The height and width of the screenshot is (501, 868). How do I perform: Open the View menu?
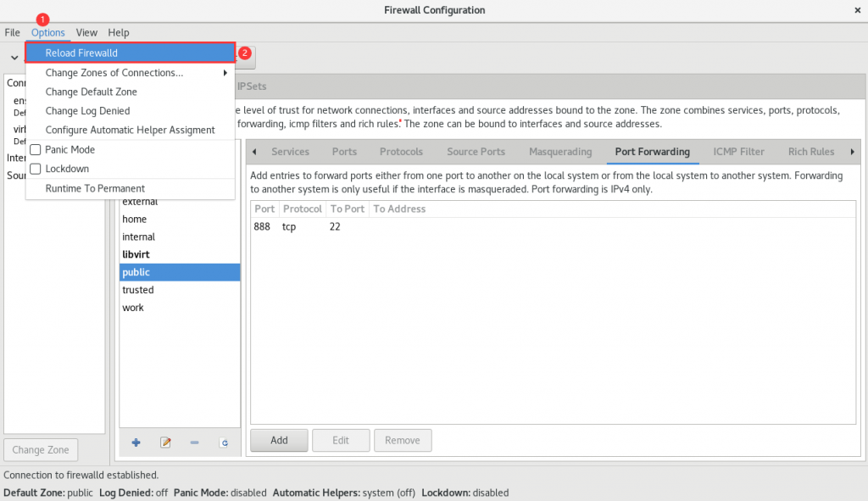coord(86,32)
